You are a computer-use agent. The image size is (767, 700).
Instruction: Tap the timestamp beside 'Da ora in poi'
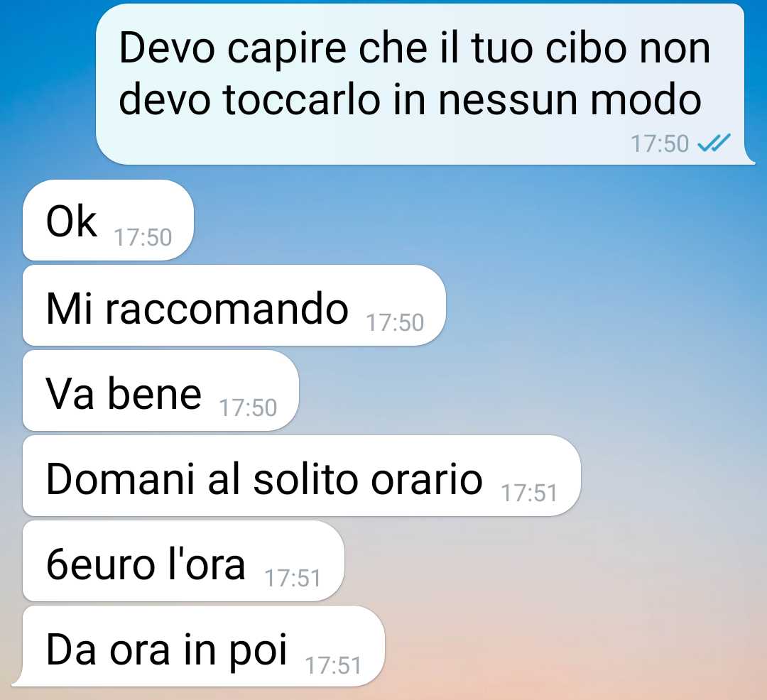[x=333, y=665]
